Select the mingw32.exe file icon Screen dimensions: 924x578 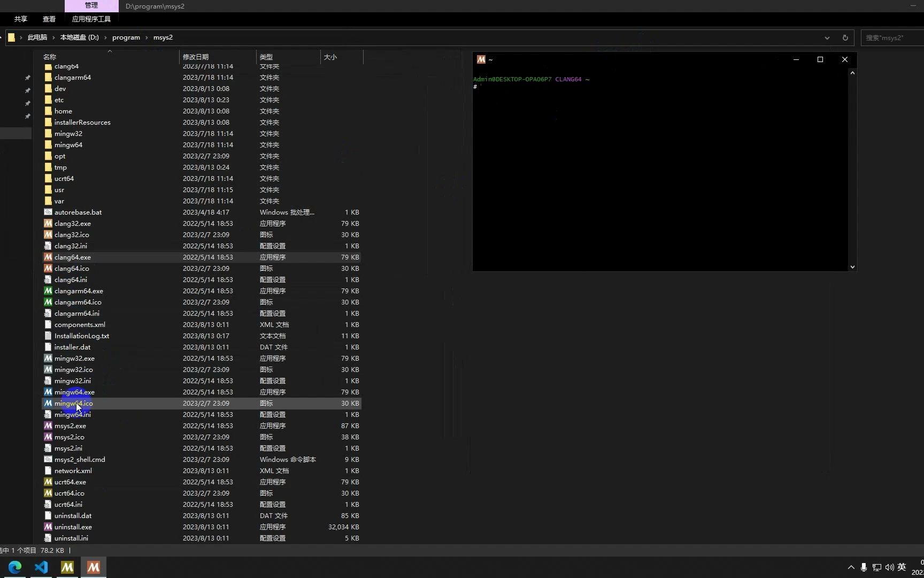click(x=48, y=359)
